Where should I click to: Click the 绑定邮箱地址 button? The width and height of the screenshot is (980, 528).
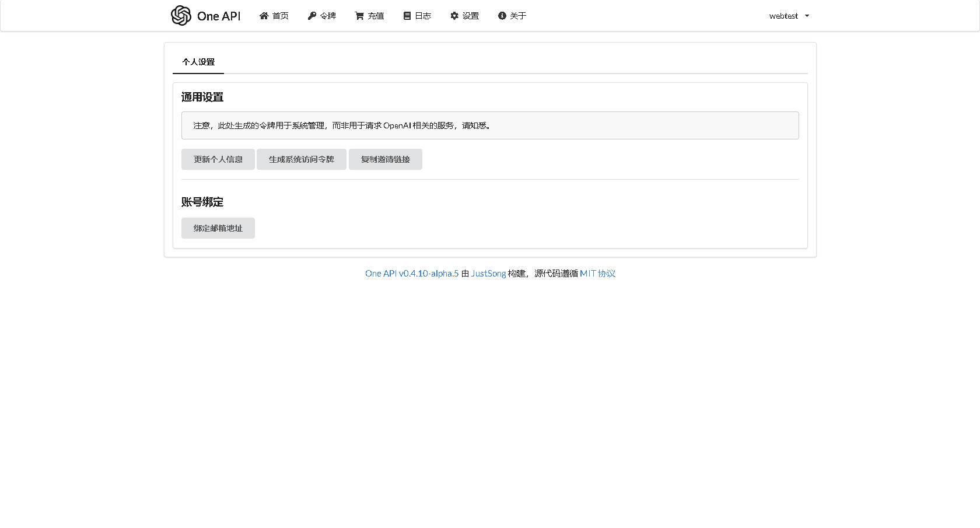218,228
